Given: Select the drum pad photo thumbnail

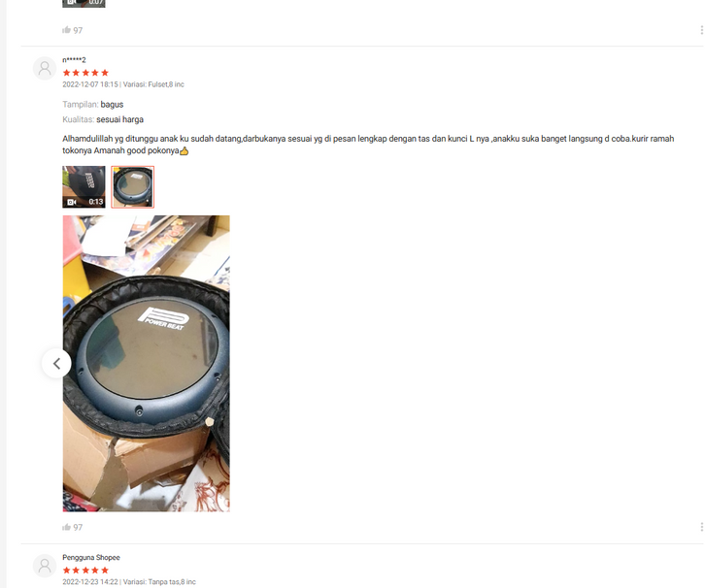Looking at the screenshot, I should pos(133,187).
